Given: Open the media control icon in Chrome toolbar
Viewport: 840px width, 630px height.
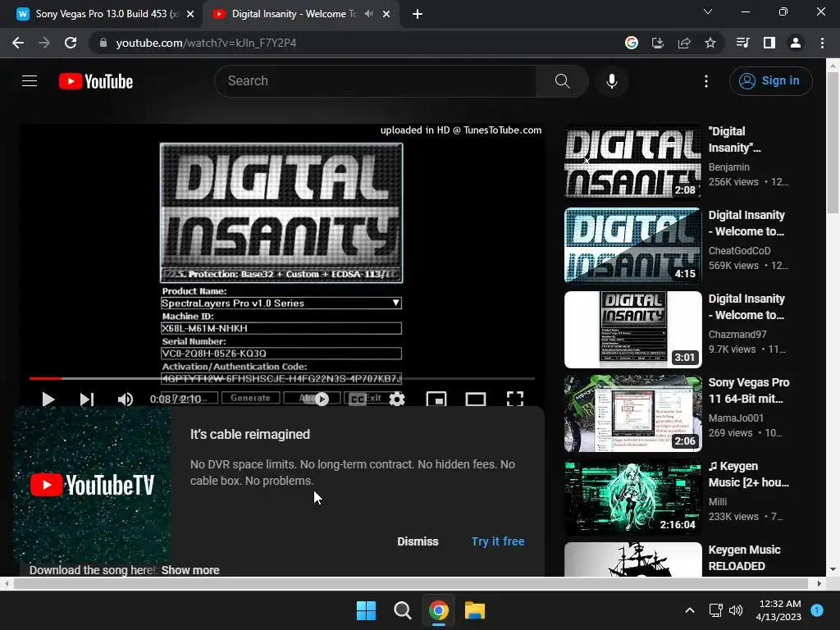Looking at the screenshot, I should (742, 43).
